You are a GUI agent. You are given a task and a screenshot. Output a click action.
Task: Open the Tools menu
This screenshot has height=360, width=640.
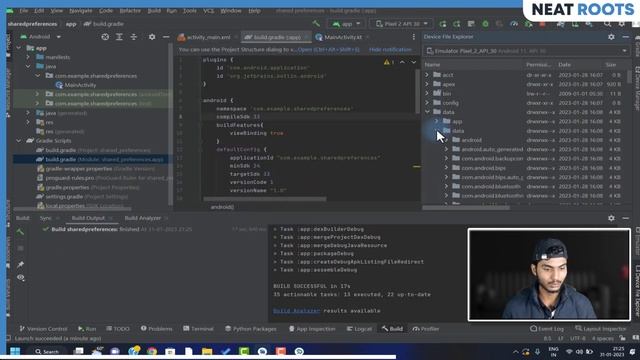(190, 11)
